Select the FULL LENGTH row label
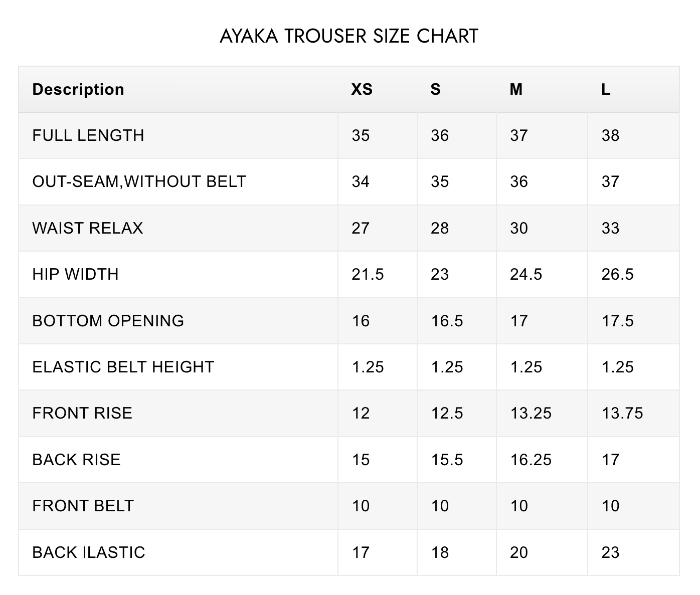Screen dimensions: 700x595 coord(88,135)
